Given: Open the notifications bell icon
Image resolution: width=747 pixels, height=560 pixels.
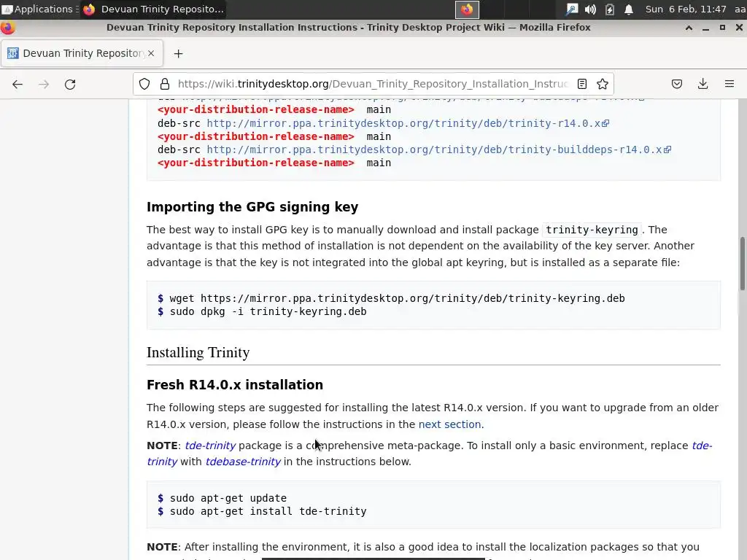Looking at the screenshot, I should (x=629, y=9).
